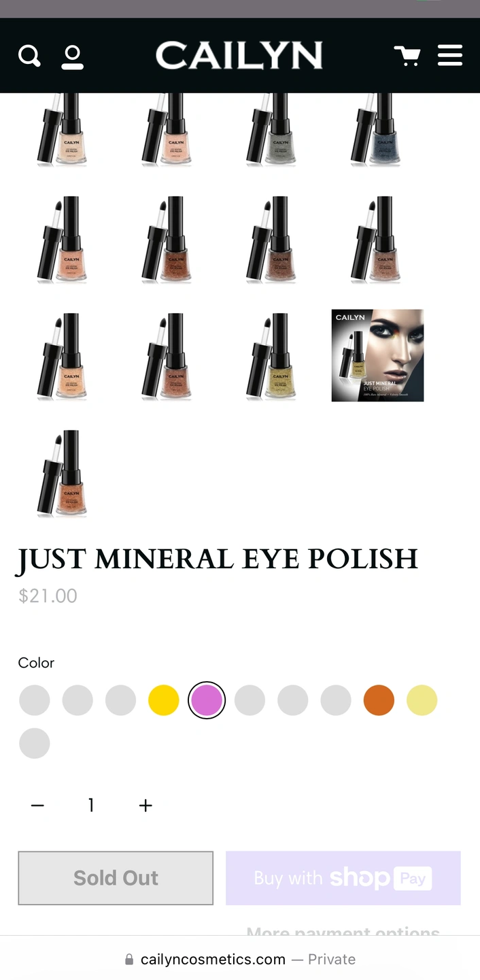Open the last eye polish thumbnail alone in row
Viewport: 480px width, 980px height.
[x=63, y=473]
